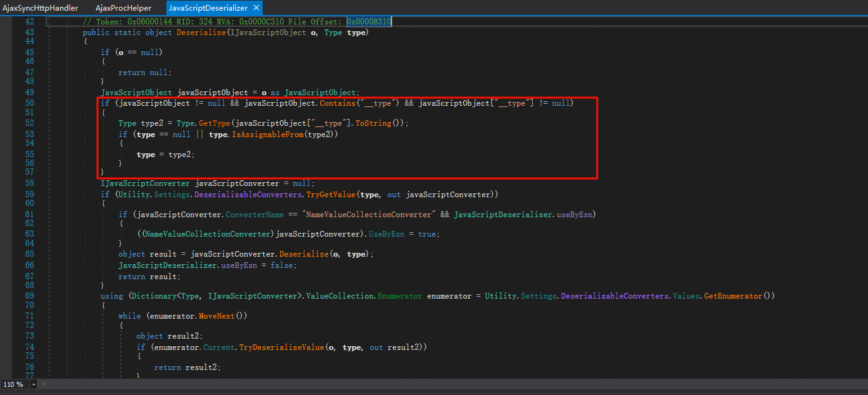Click the 'type = type2;' assignment on line 55

point(166,155)
